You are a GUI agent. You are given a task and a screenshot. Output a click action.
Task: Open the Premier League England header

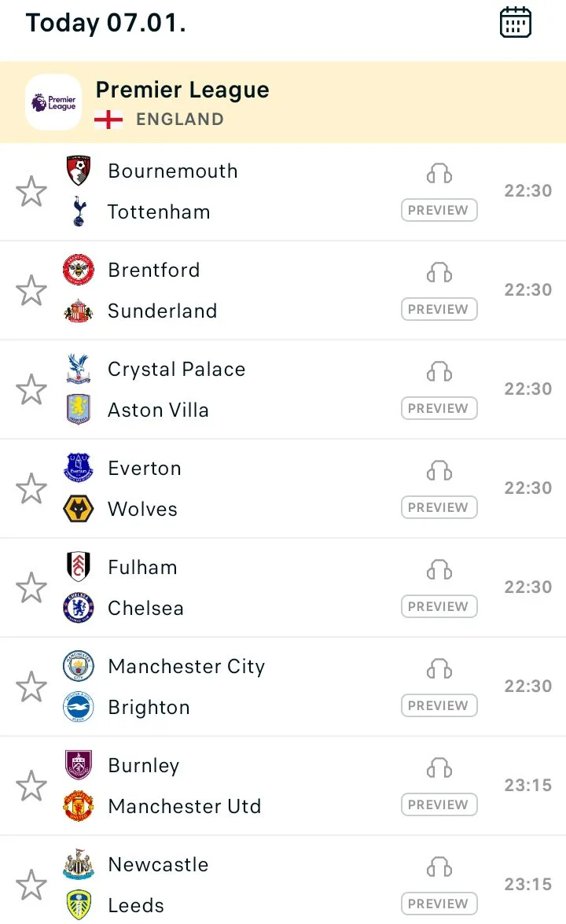pos(182,103)
